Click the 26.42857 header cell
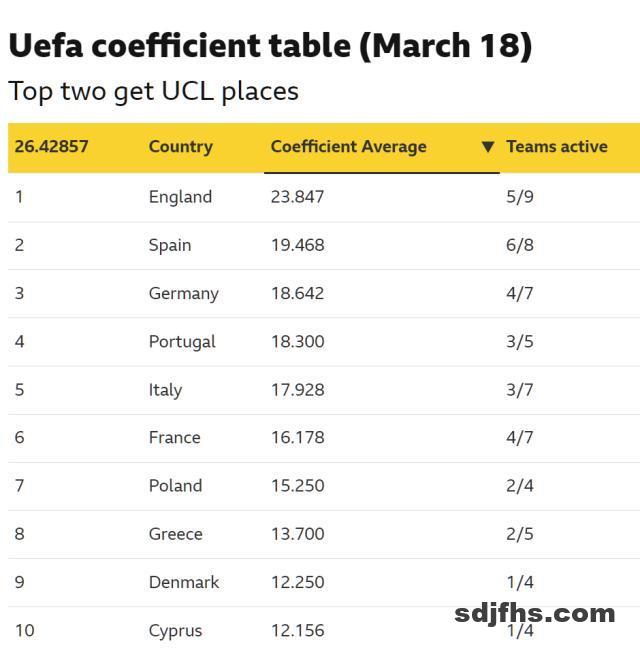The image size is (640, 652). pyautogui.click(x=51, y=147)
